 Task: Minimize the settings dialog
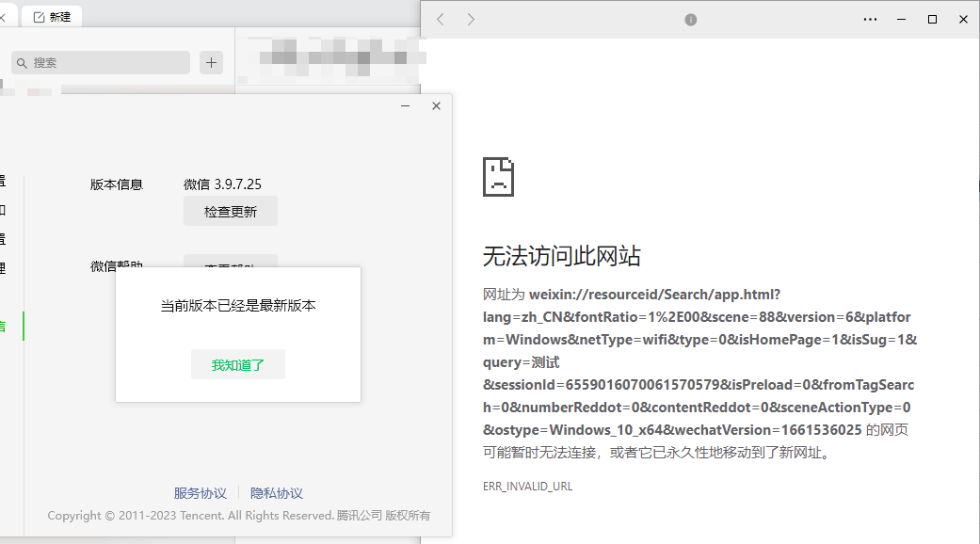(x=405, y=106)
